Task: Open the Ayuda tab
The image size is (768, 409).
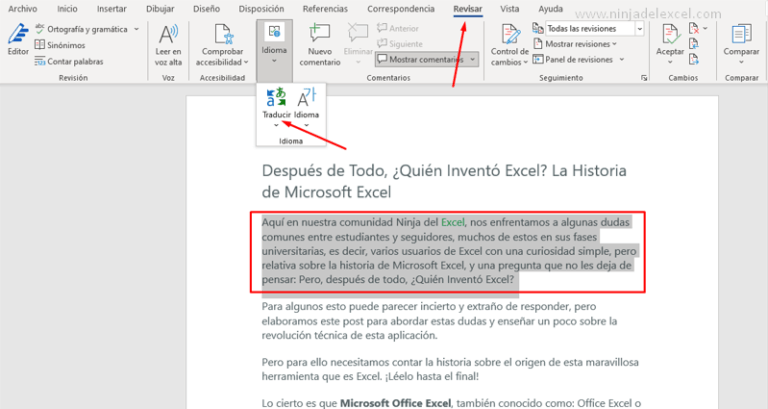Action: tap(551, 9)
